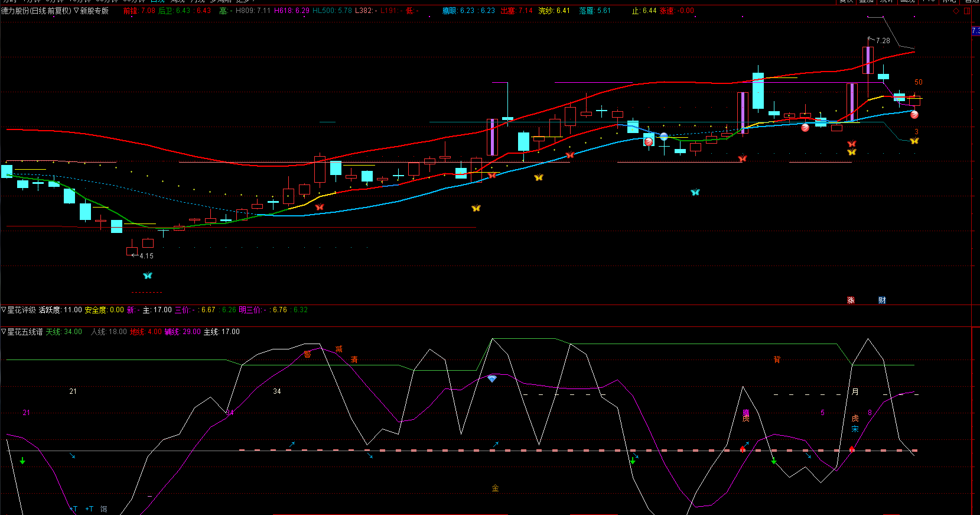Click the red split-panel icon at top right
Image resolution: width=980 pixels, height=515 pixels.
pos(967,11)
